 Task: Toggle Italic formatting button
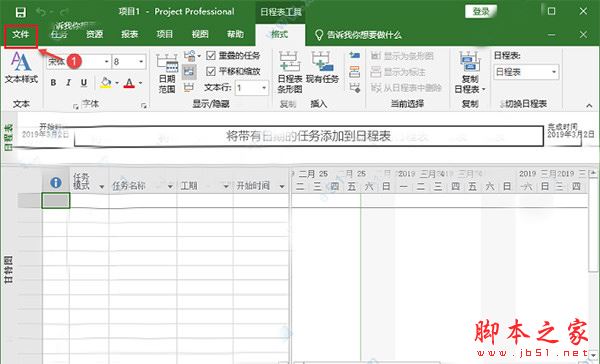pos(68,83)
